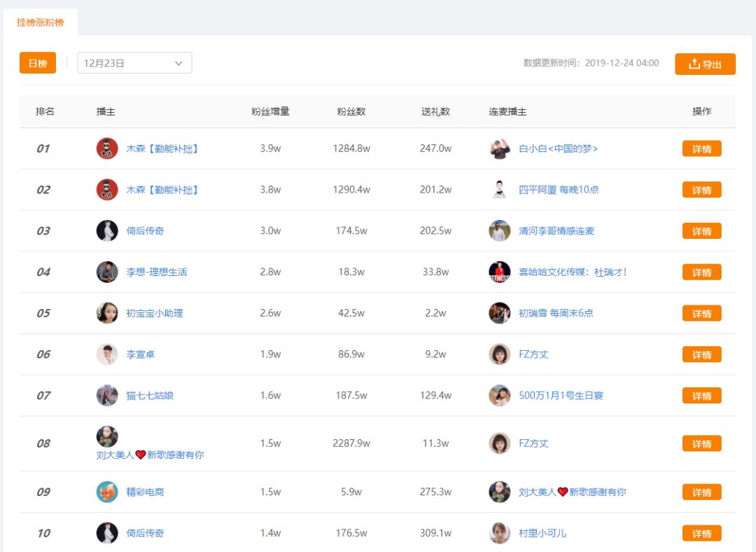The image size is (756, 552).
Task: Click avatar of 猫七七姑娘
Action: (107, 395)
